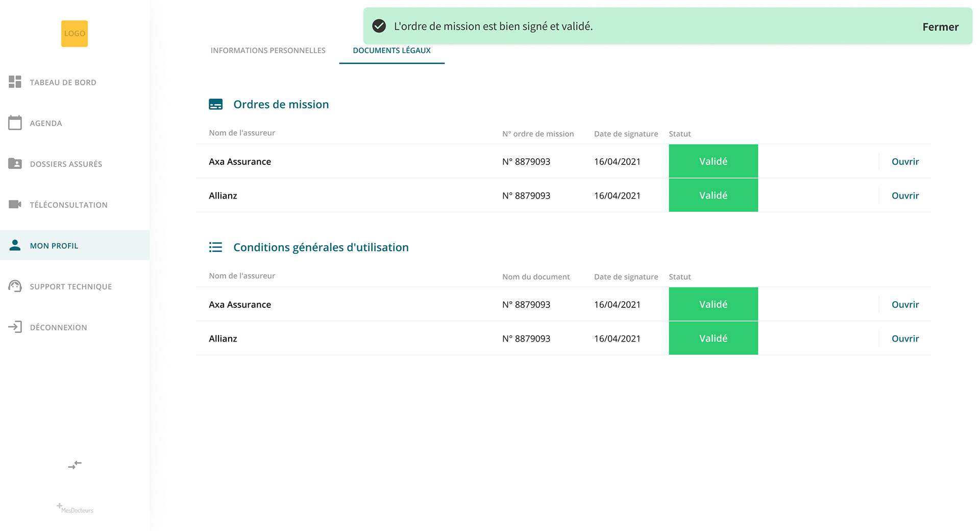
Task: Click the Ordres de mission heading
Action: [x=281, y=104]
